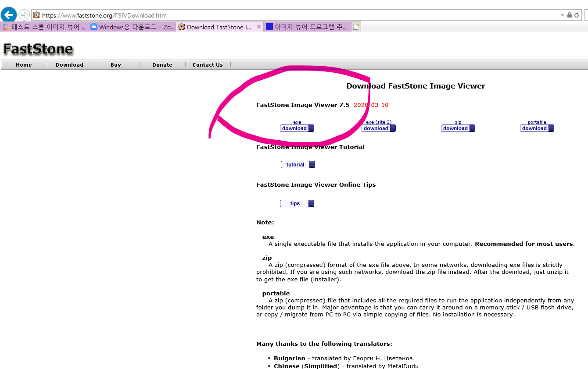Image resolution: width=588 pixels, height=369 pixels.
Task: Select the Download FastStone Image Viewer tab
Action: 219,27
